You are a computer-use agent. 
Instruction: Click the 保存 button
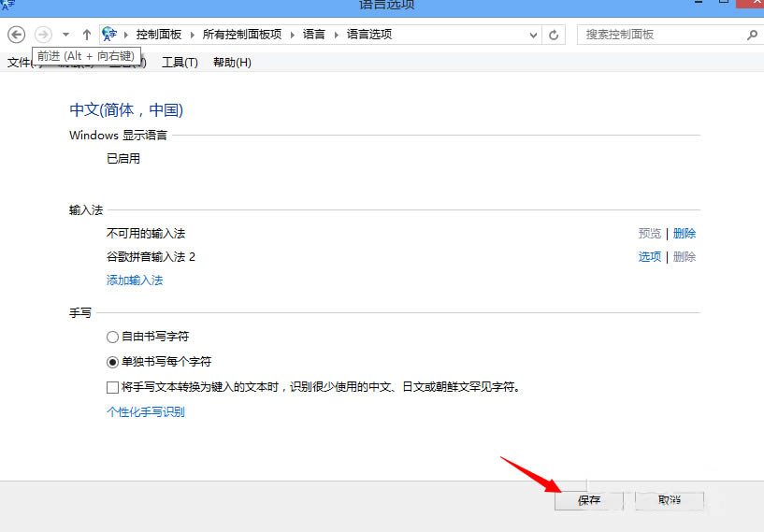point(589,500)
